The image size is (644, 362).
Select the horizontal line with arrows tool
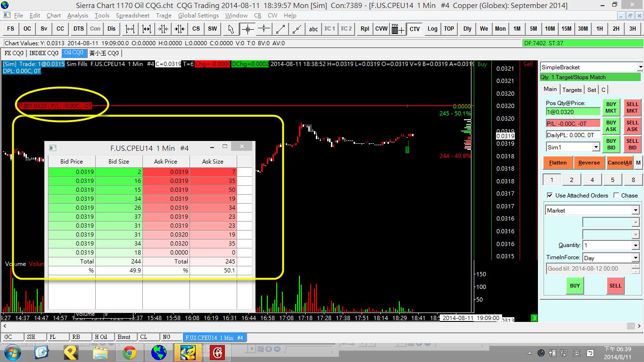pyautogui.click(x=264, y=29)
